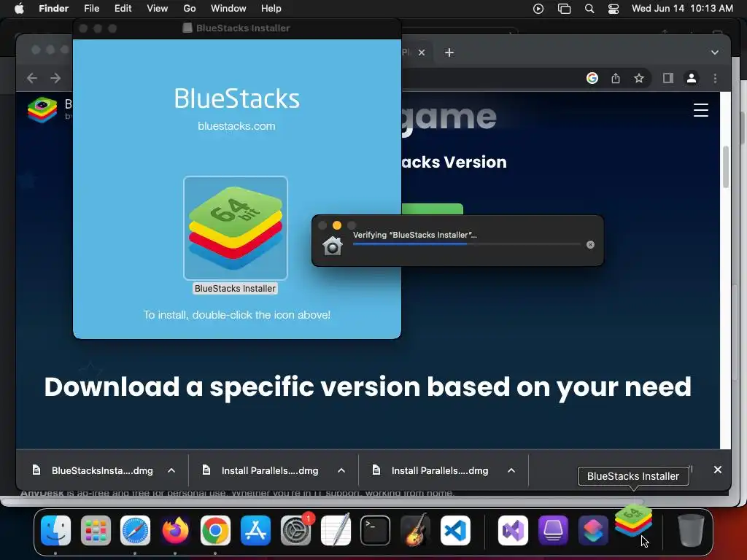Screen dimensions: 747x560
Task: Click the CoreServices verify icon in progress dialog
Action: point(333,246)
